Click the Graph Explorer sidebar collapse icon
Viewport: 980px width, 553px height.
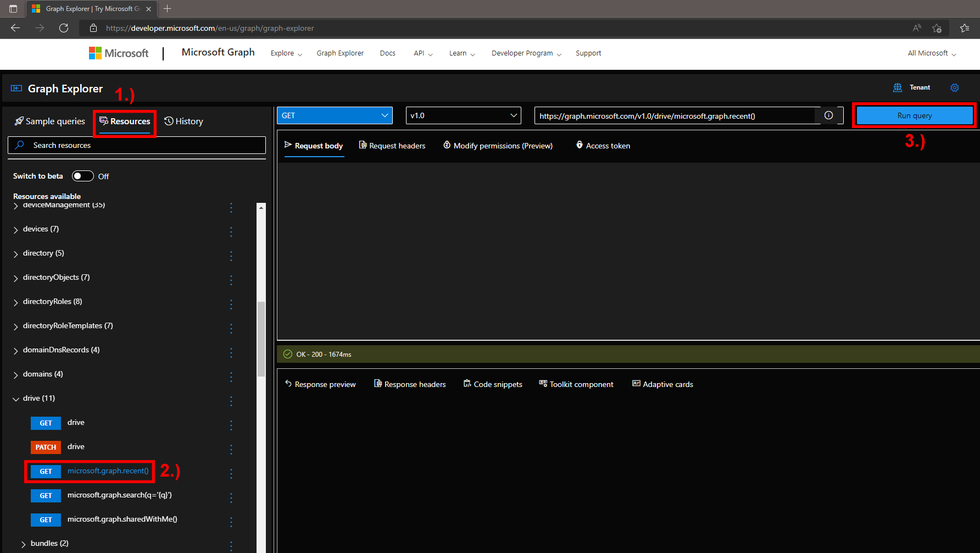pos(16,89)
